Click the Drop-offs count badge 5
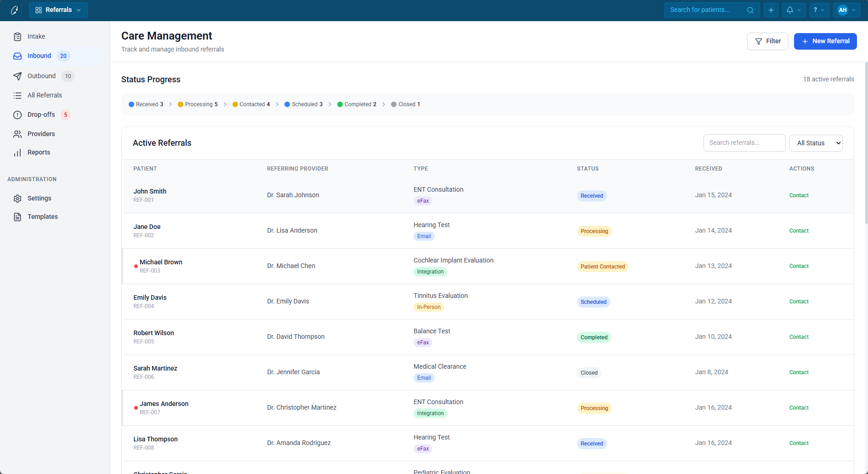This screenshot has height=474, width=868. pyautogui.click(x=66, y=115)
